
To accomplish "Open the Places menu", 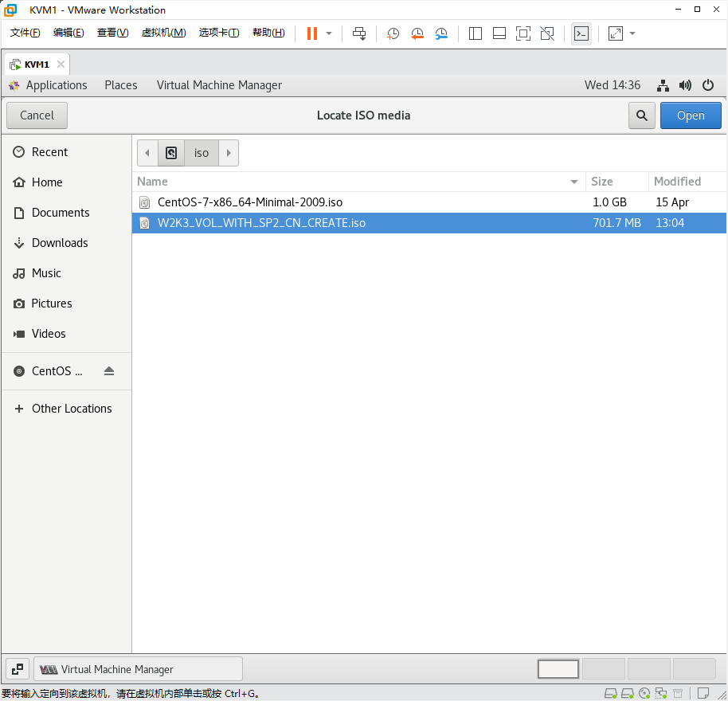I will pyautogui.click(x=121, y=85).
